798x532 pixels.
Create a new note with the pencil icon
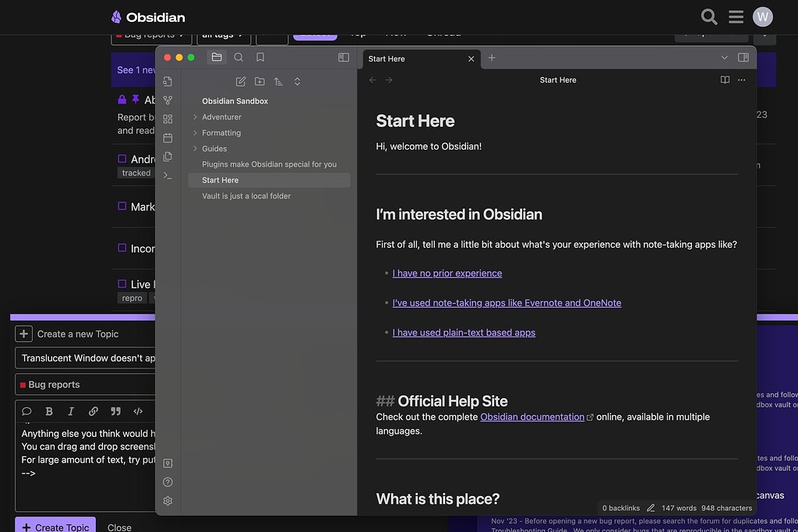241,81
